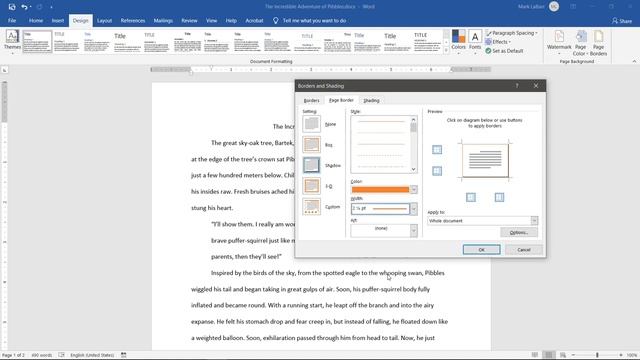The width and height of the screenshot is (640, 360).
Task: Click the dialog Help question mark
Action: pyautogui.click(x=517, y=86)
